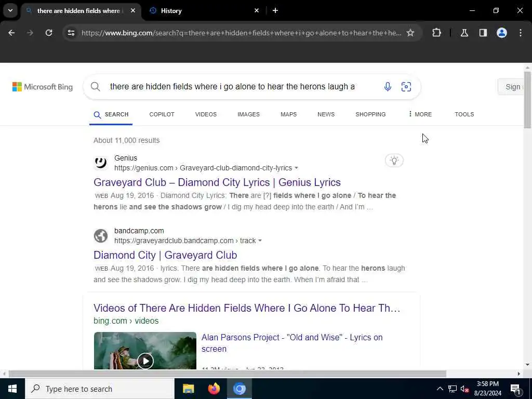Click the muted volume tray icon
The image size is (532, 399).
464,389
